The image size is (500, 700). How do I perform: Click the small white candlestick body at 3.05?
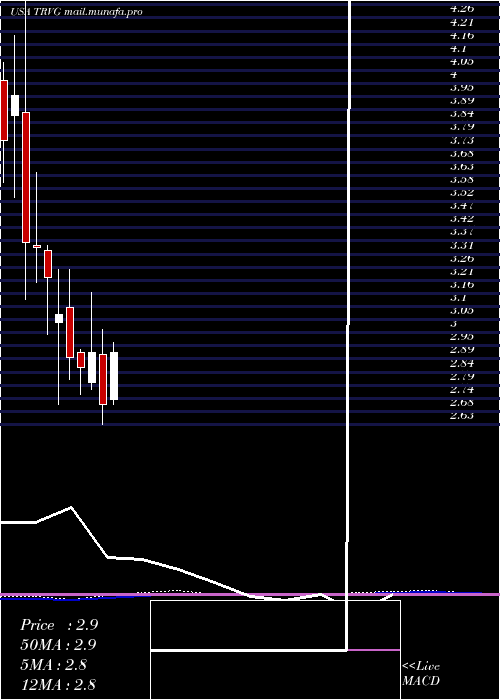point(59,318)
